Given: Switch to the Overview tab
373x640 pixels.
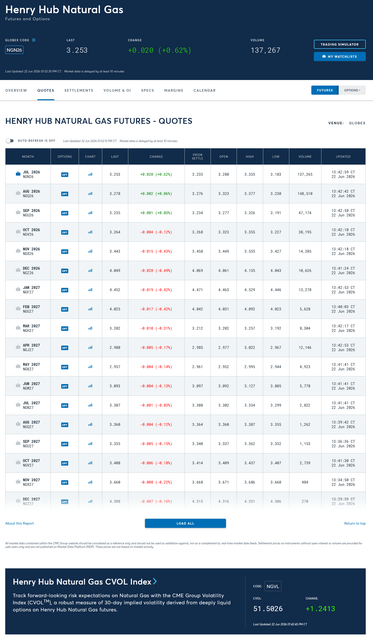Looking at the screenshot, I should coord(16,90).
